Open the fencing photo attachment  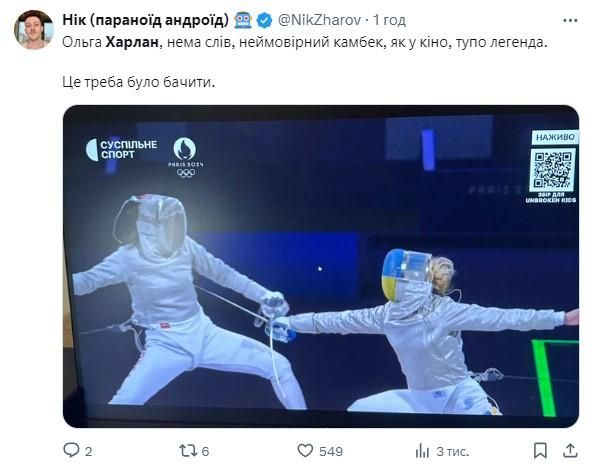click(x=321, y=266)
